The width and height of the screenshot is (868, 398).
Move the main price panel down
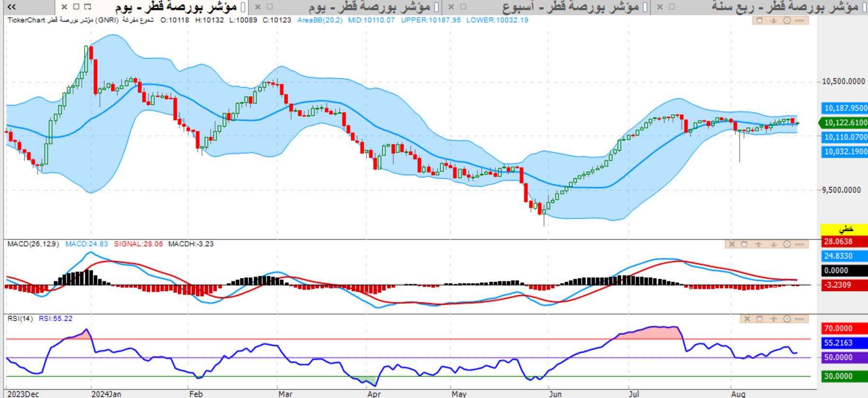(773, 20)
